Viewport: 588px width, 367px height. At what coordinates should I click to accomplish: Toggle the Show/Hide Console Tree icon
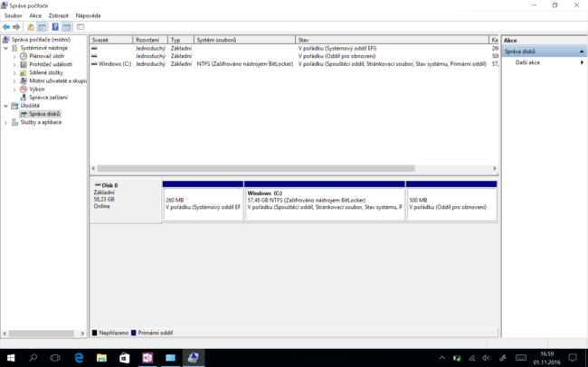tap(42, 27)
